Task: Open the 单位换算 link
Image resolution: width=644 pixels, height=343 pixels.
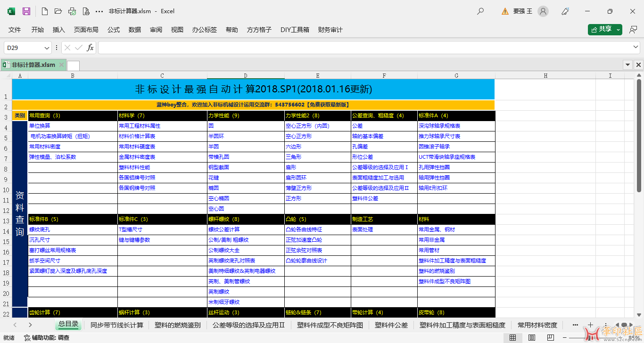Action: point(40,126)
